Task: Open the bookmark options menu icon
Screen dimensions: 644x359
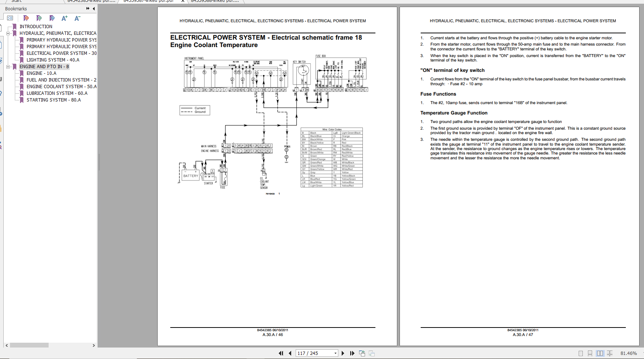Action: coord(10,18)
